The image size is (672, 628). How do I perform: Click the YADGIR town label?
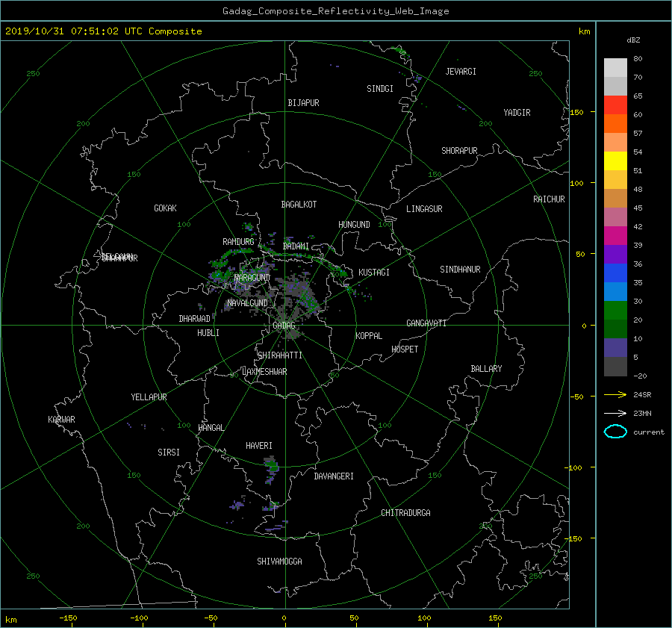517,113
